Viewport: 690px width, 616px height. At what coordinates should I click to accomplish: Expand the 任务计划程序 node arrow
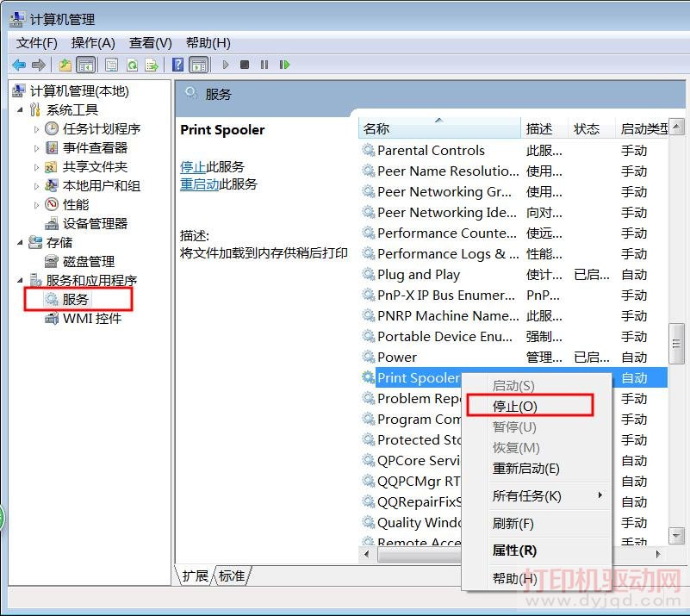point(36,129)
